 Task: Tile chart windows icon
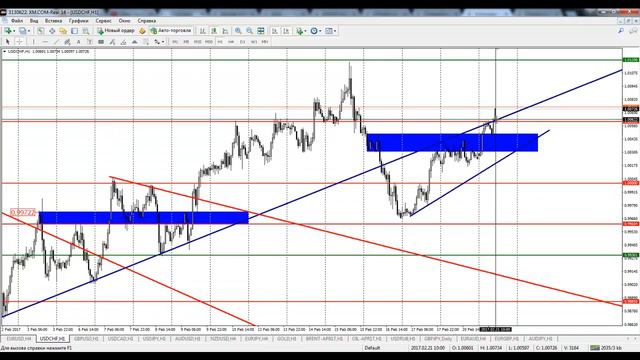(261, 31)
